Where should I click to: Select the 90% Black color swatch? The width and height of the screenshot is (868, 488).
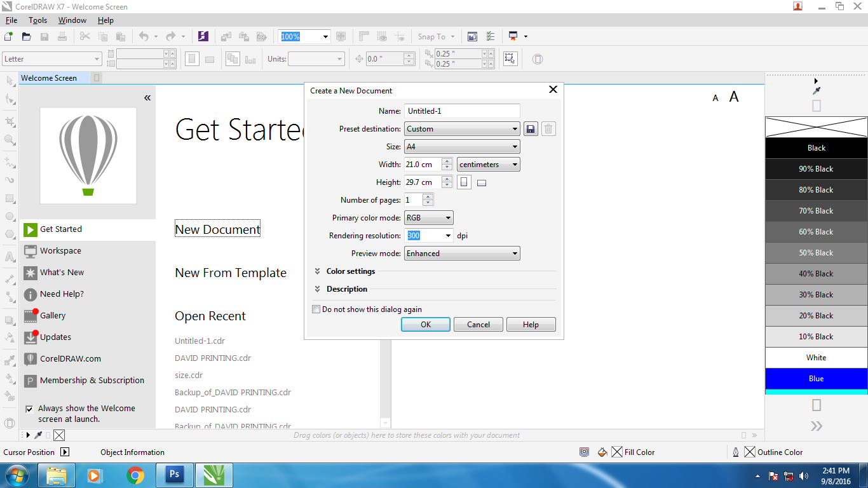817,169
